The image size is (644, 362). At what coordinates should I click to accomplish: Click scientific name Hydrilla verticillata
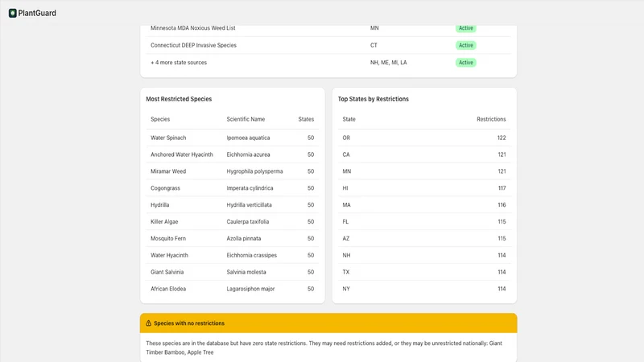pyautogui.click(x=249, y=205)
